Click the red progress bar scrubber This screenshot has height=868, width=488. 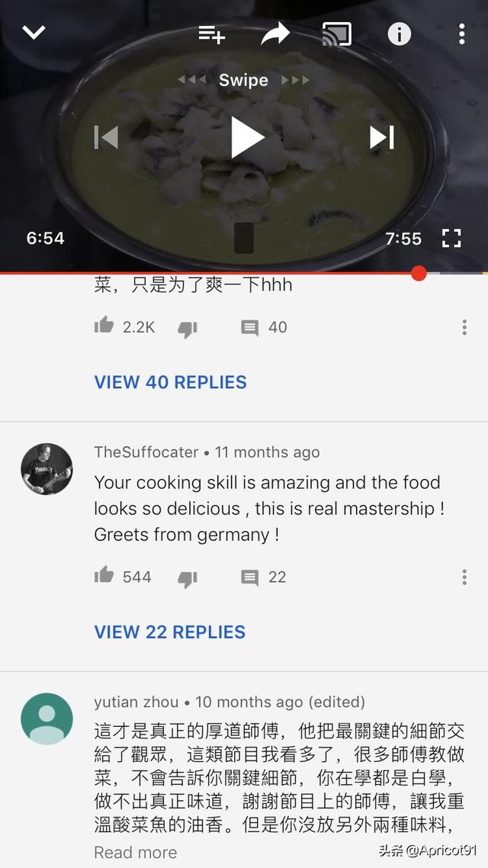pyautogui.click(x=419, y=273)
